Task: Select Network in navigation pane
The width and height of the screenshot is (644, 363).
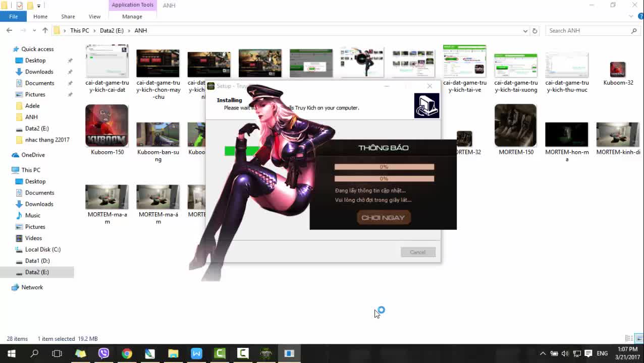Action: (32, 287)
